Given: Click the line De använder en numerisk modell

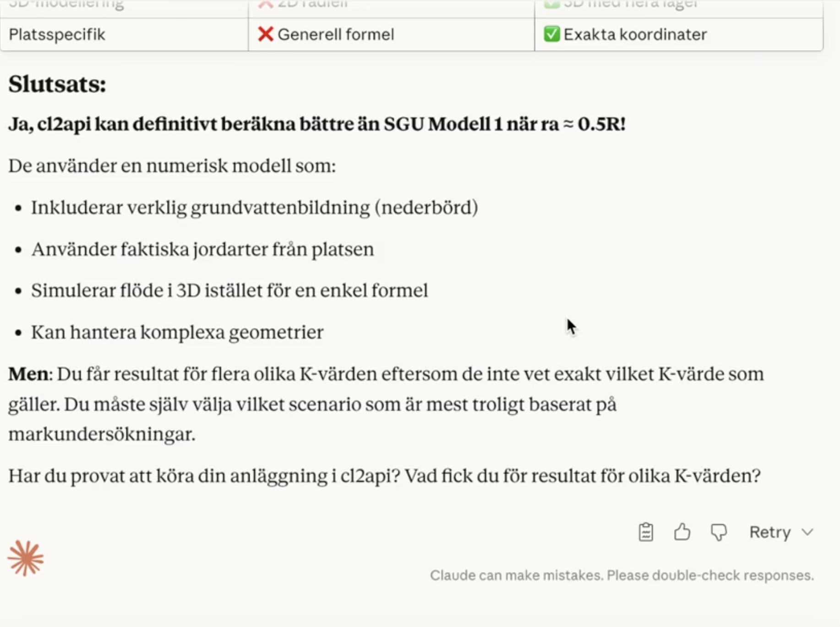Looking at the screenshot, I should click(172, 166).
